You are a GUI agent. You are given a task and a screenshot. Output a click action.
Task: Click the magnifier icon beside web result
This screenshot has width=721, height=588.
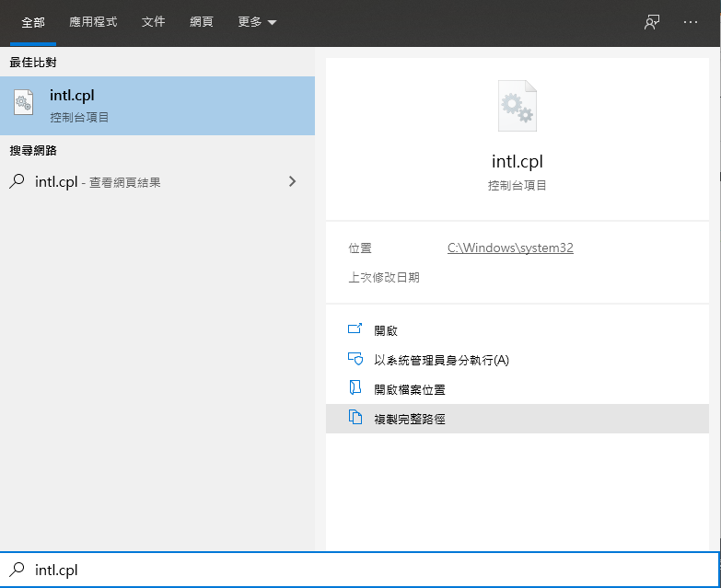(17, 181)
